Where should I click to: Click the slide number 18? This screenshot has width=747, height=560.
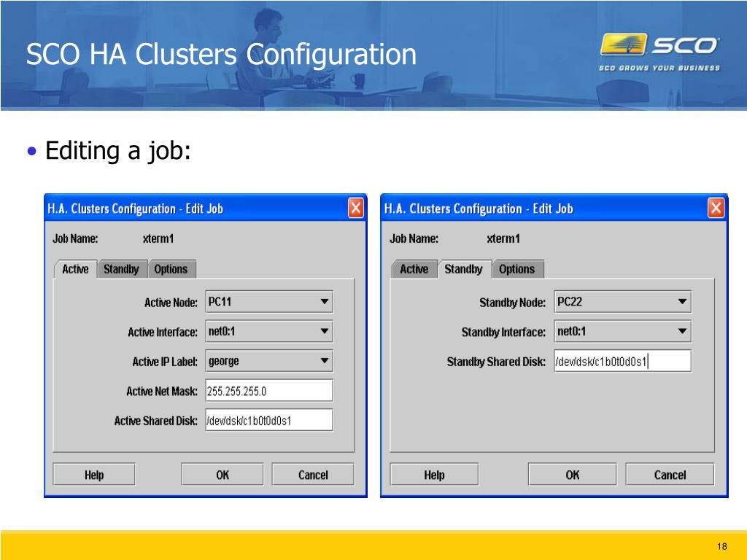tap(721, 546)
